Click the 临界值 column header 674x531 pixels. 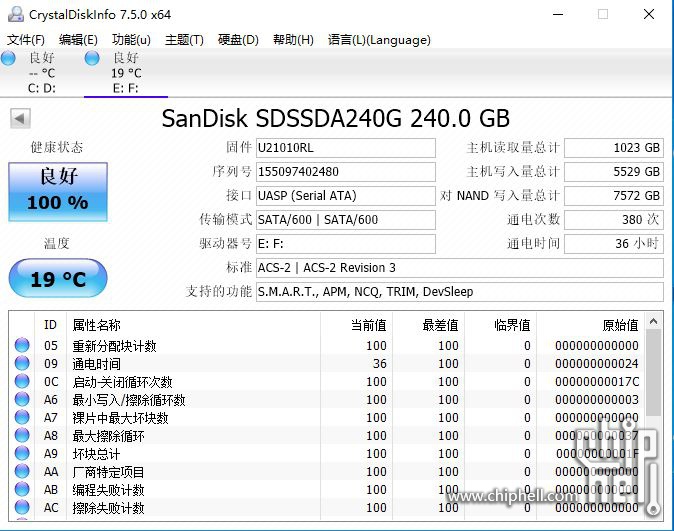pyautogui.click(x=500, y=325)
